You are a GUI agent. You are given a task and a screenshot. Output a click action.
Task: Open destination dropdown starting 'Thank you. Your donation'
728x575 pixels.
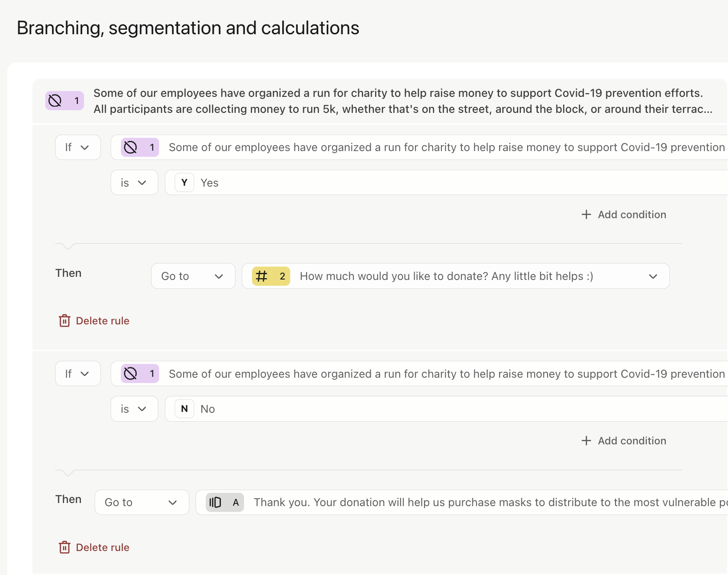[462, 503]
